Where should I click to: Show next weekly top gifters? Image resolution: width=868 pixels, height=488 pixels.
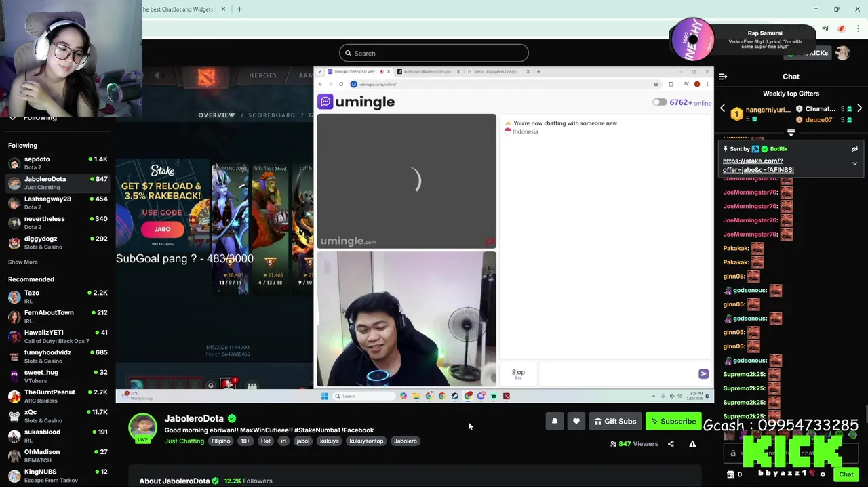[859, 108]
